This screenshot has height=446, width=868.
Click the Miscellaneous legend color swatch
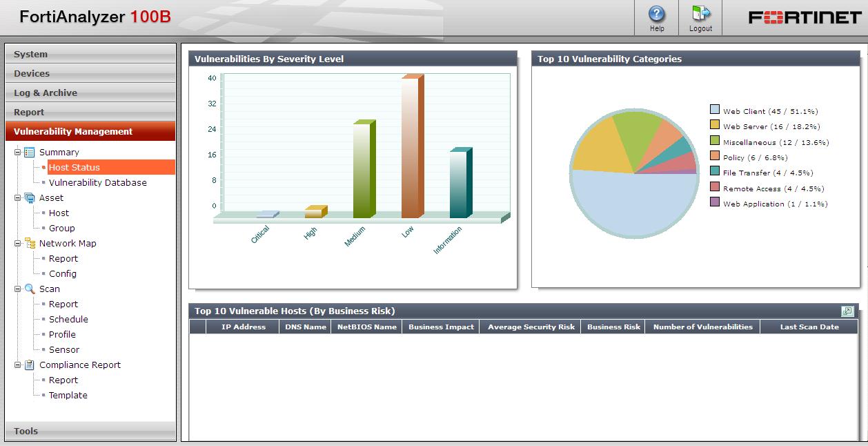(715, 141)
